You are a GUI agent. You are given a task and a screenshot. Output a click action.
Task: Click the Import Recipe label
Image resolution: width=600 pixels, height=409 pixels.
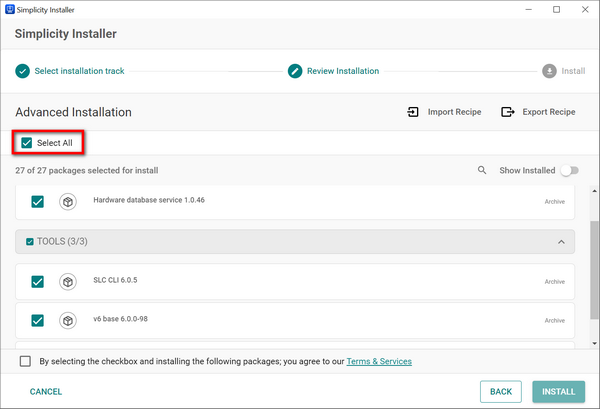(454, 112)
